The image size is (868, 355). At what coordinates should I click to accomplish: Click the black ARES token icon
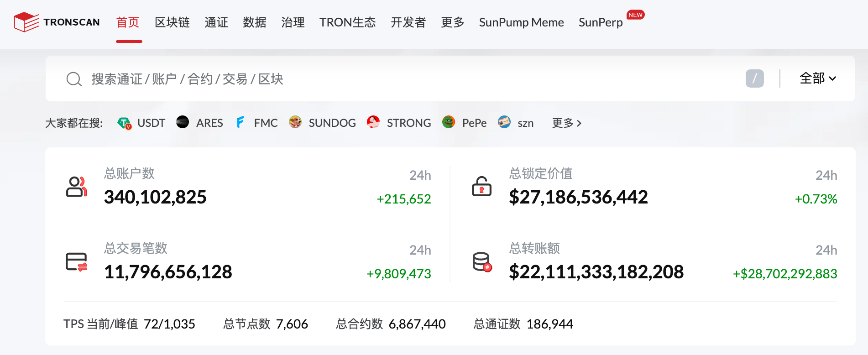[x=183, y=122]
